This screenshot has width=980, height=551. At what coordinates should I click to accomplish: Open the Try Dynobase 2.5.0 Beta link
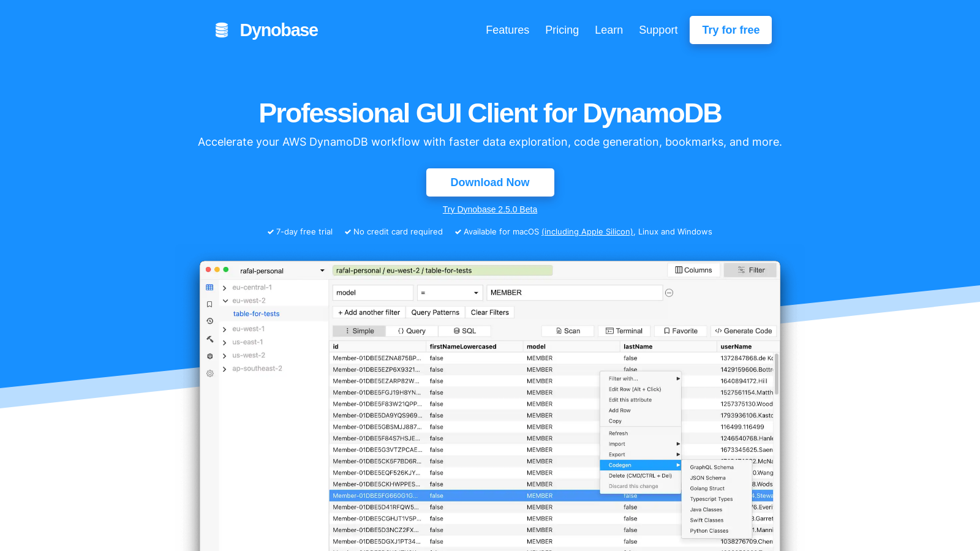[490, 209]
